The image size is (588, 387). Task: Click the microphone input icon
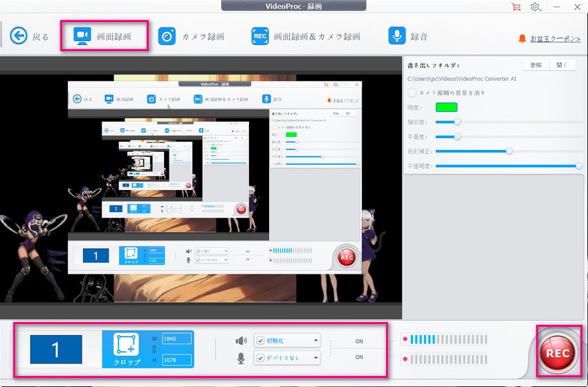[241, 358]
